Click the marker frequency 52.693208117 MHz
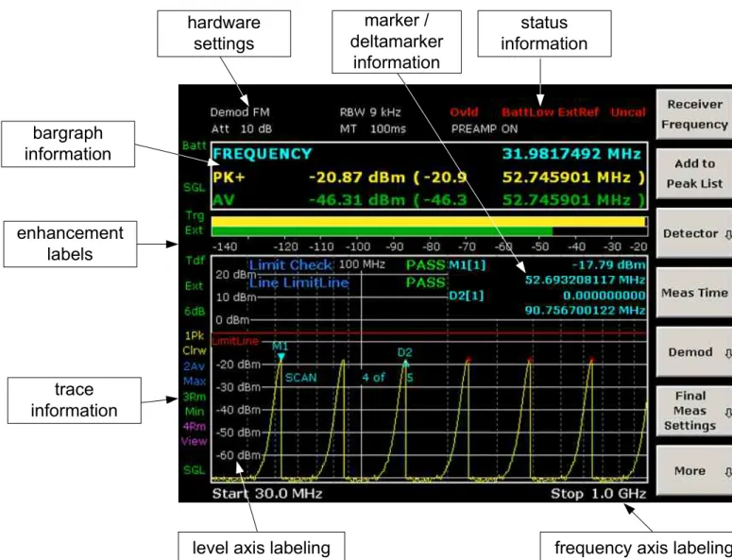 click(x=585, y=280)
